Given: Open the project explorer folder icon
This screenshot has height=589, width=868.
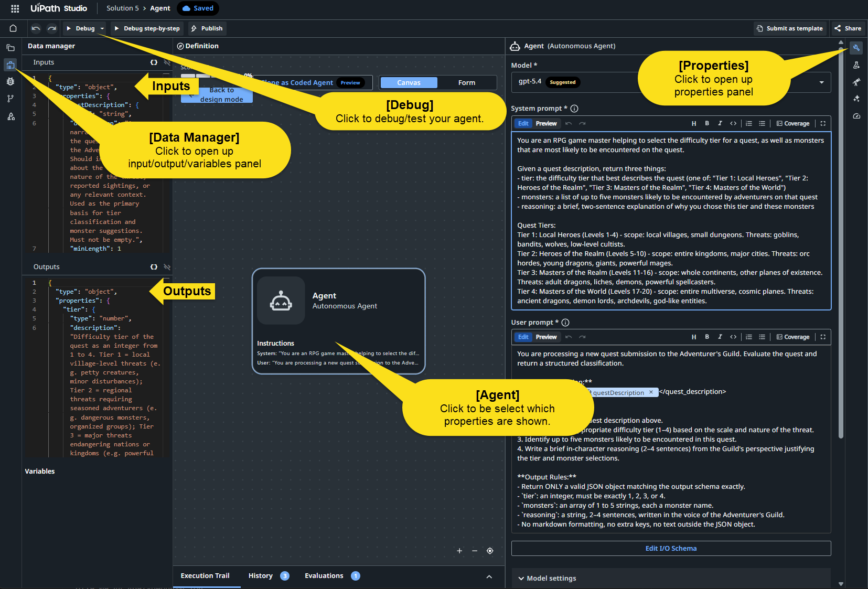Looking at the screenshot, I should (x=10, y=48).
